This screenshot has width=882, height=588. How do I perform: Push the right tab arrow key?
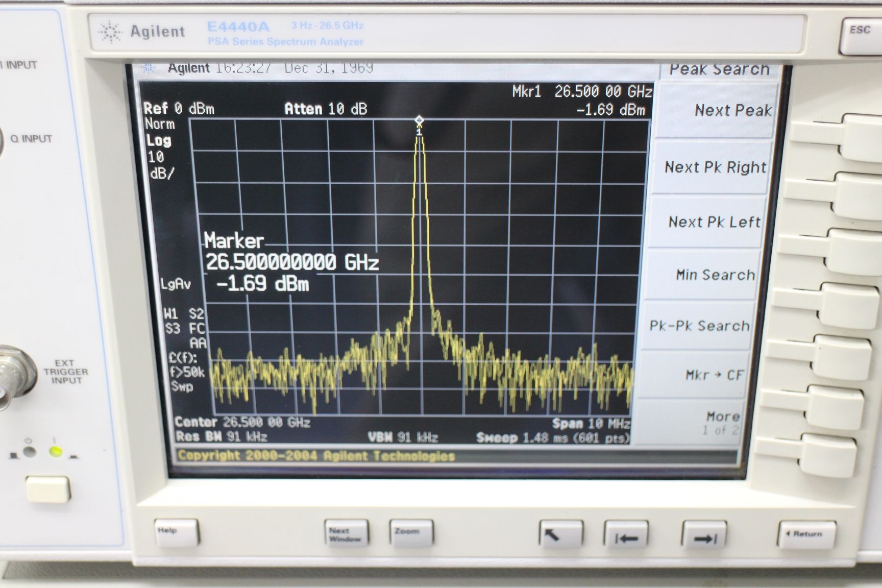point(704,535)
